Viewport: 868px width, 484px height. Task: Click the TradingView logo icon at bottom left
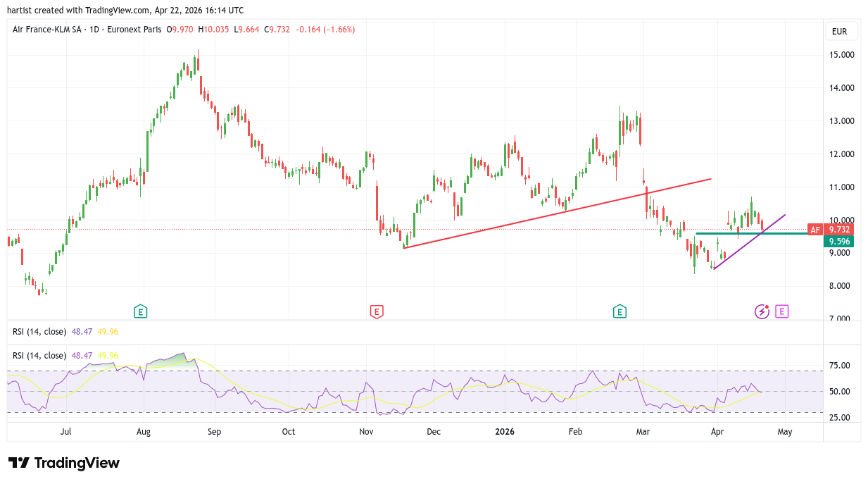(x=19, y=463)
